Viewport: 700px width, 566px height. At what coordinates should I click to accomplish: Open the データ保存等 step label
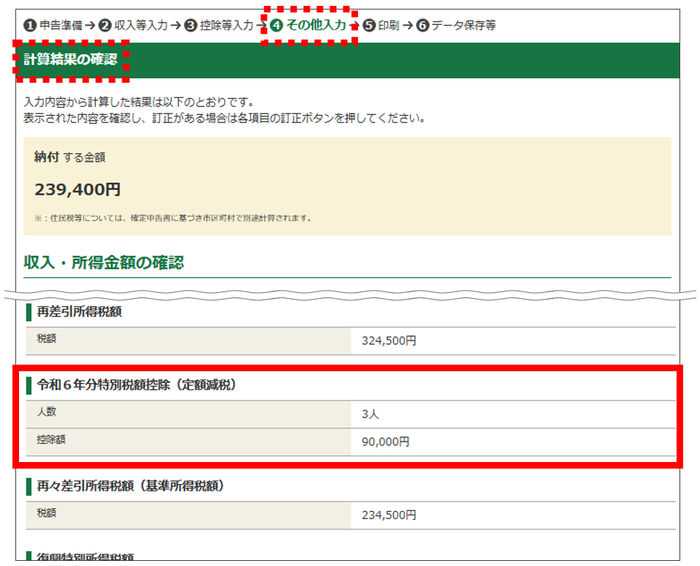click(464, 25)
